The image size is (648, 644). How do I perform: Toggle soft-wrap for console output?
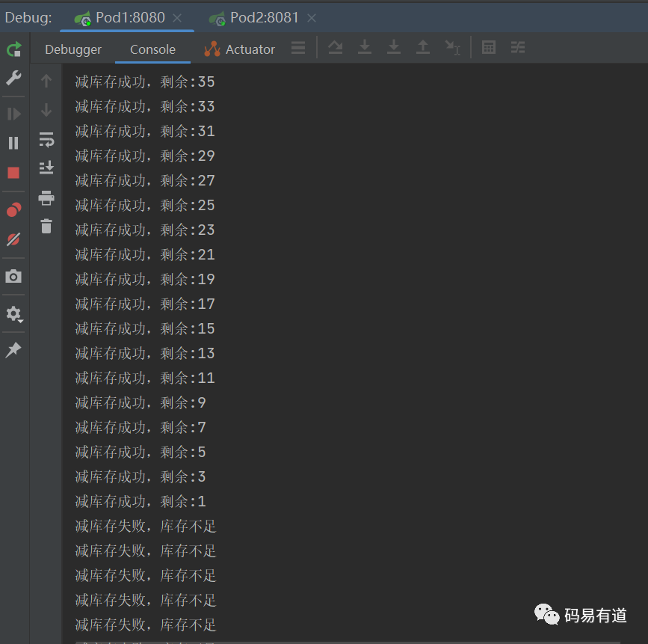[46, 139]
